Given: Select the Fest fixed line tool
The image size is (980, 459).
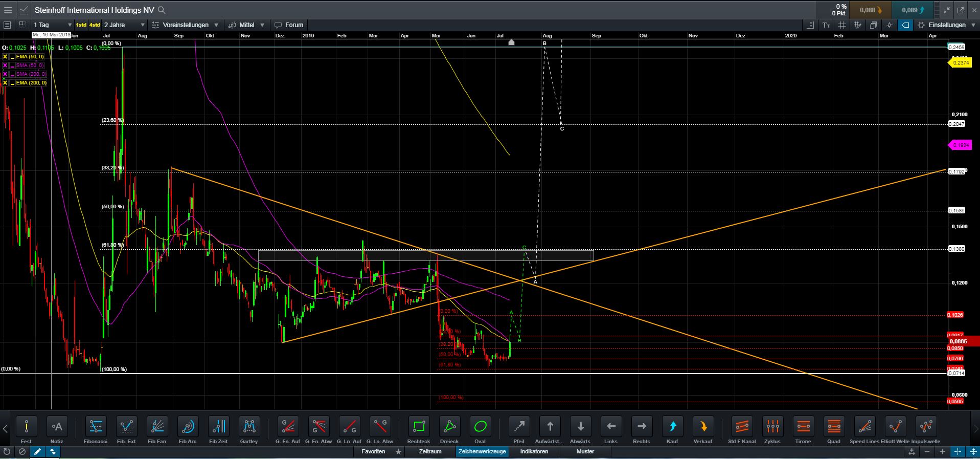Looking at the screenshot, I should pyautogui.click(x=26, y=426).
